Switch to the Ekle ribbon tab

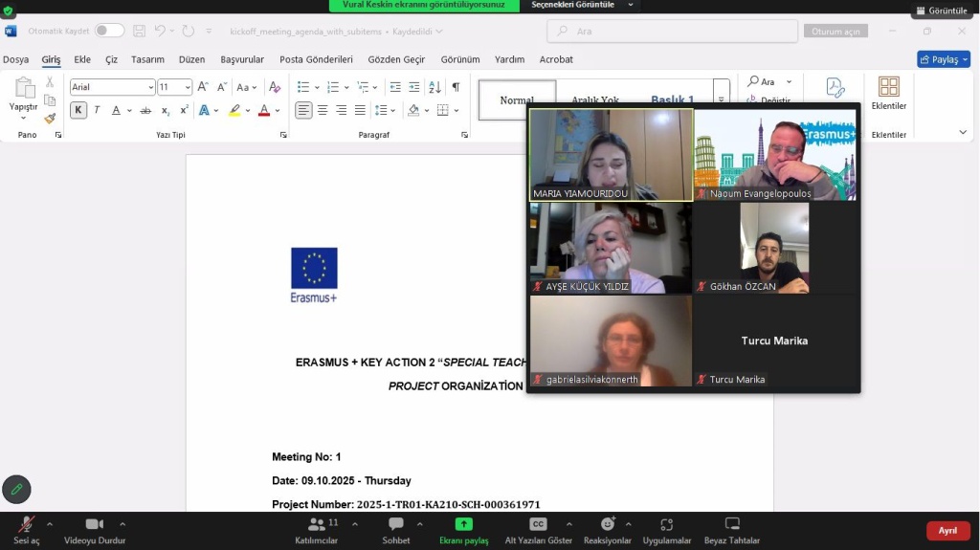click(82, 59)
